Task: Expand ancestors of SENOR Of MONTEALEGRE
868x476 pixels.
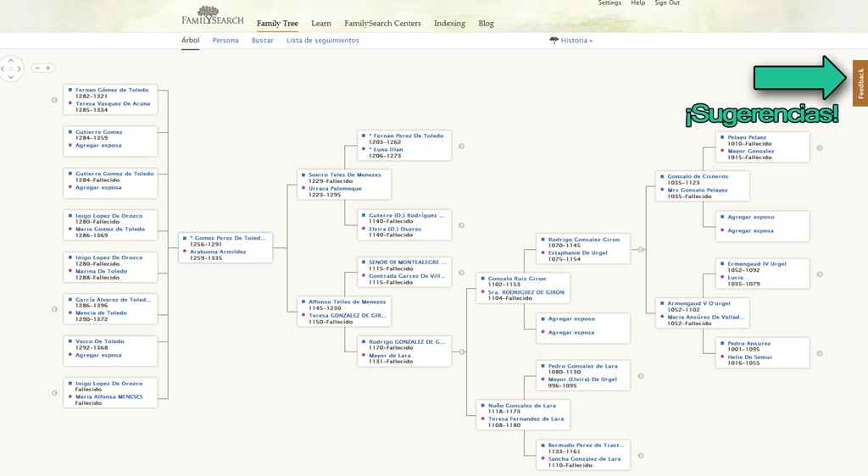Action: point(461,273)
